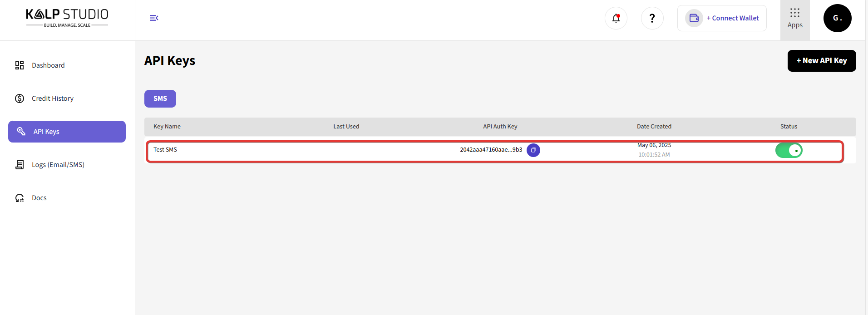Screen dimensions: 868x315
Task: Click the Logs document icon
Action: pos(20,165)
